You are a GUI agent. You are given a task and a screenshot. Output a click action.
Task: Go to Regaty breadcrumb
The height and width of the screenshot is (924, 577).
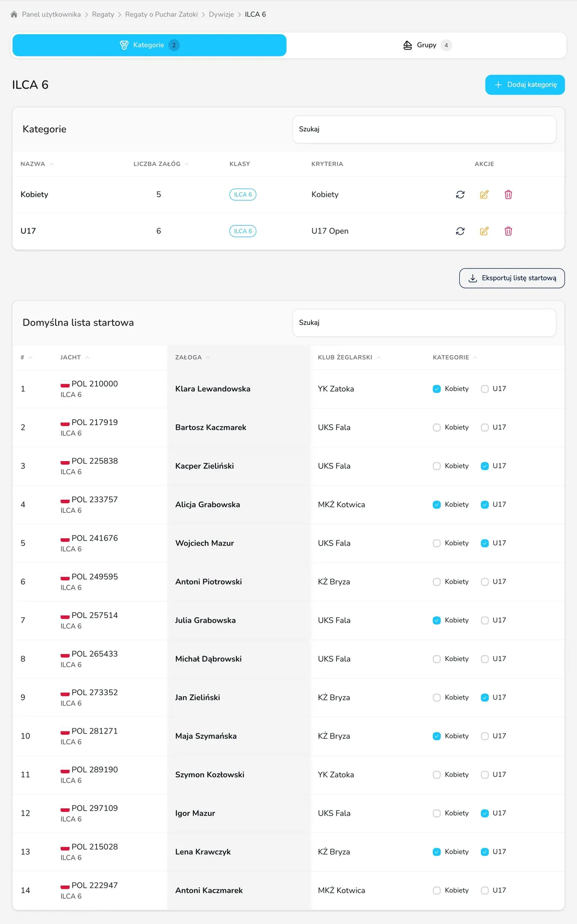point(103,15)
